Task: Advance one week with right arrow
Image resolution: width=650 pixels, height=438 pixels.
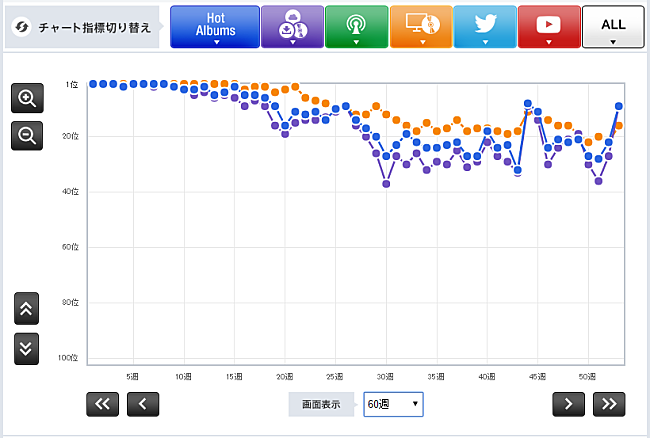Action: [x=568, y=404]
